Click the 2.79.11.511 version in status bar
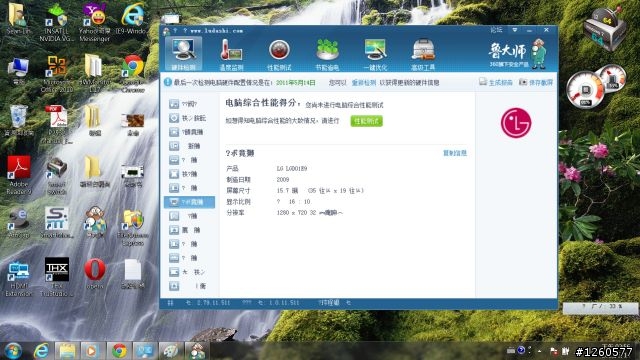Screen dimensions: 640x360 (x=213, y=303)
